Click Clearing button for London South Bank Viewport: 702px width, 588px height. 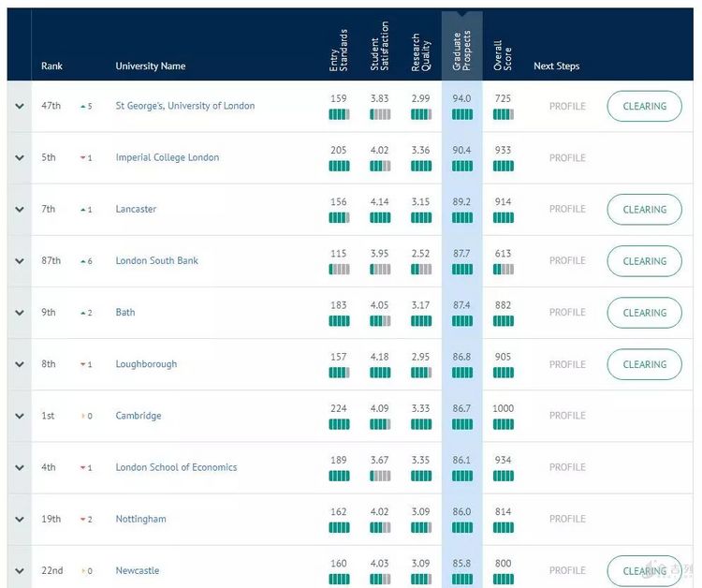(644, 261)
